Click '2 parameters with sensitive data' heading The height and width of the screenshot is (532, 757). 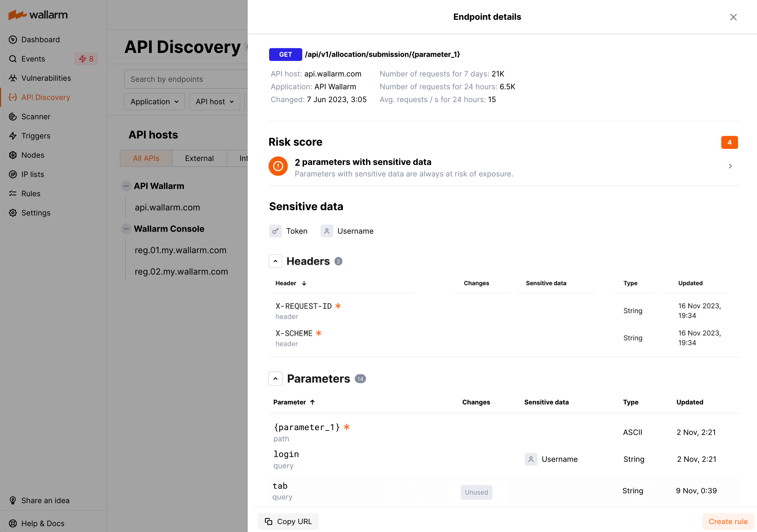(x=363, y=162)
